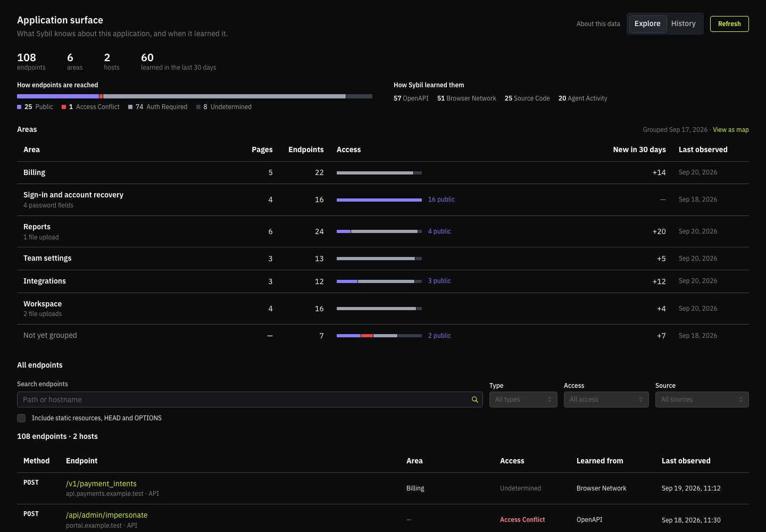Open the Access filter dropdown
766x532 pixels.
(x=606, y=400)
